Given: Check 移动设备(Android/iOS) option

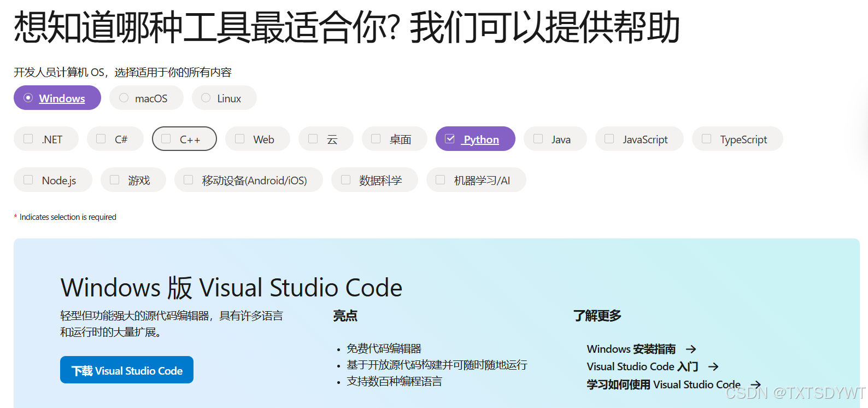Looking at the screenshot, I should [x=249, y=180].
